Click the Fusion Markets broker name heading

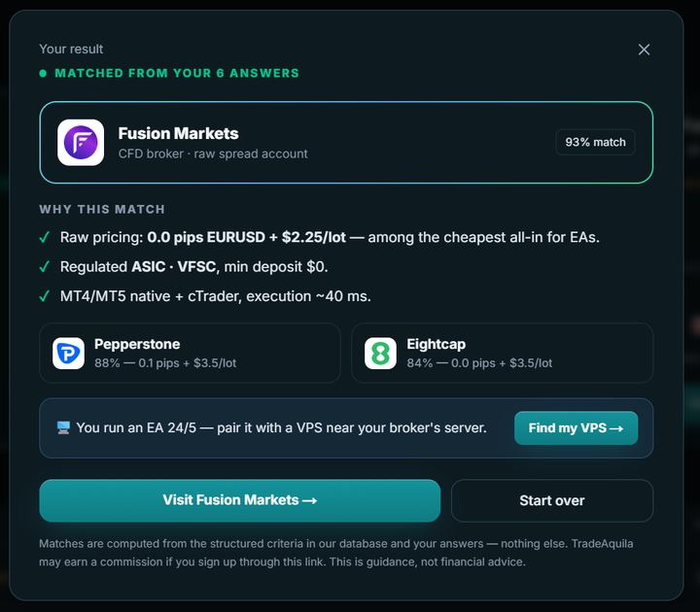pos(178,133)
